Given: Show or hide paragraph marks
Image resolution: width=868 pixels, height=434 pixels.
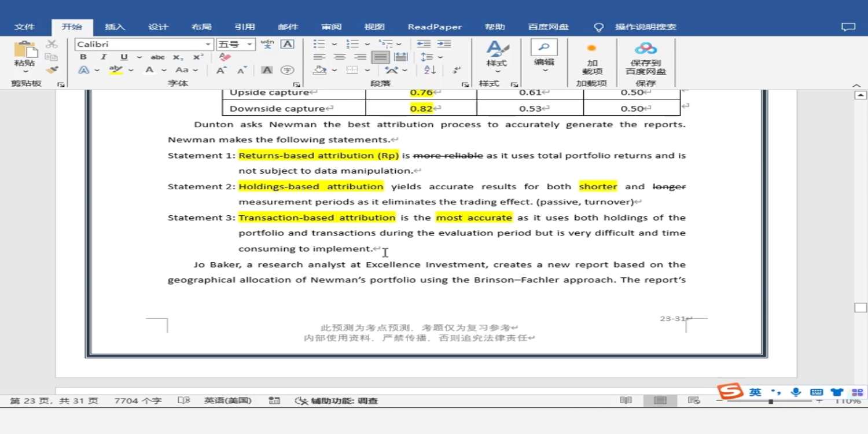Looking at the screenshot, I should 457,70.
